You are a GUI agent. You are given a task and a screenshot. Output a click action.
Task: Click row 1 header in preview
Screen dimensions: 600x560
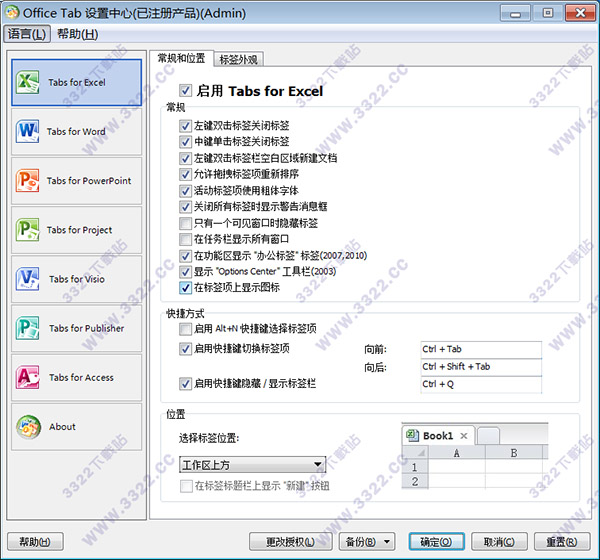[x=414, y=467]
